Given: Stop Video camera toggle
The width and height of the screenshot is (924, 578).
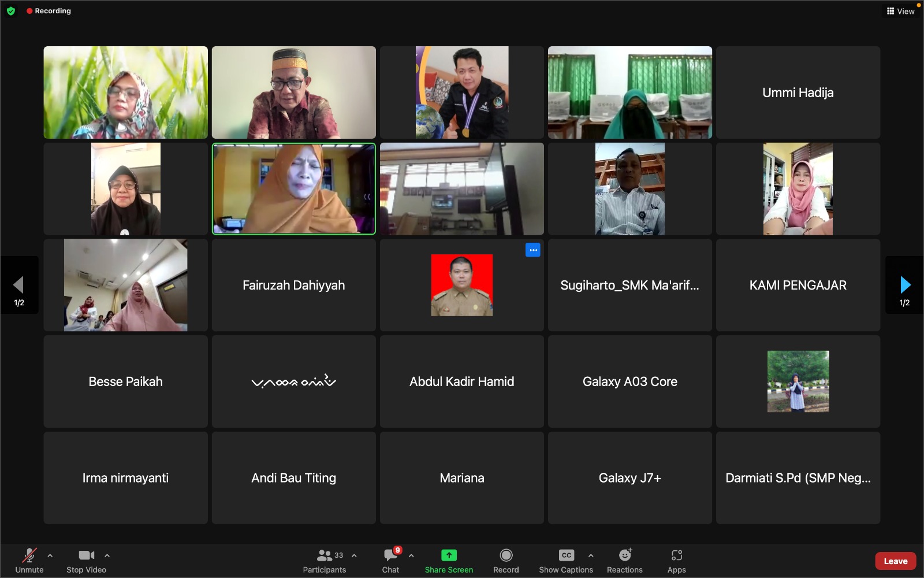Looking at the screenshot, I should pos(86,555).
